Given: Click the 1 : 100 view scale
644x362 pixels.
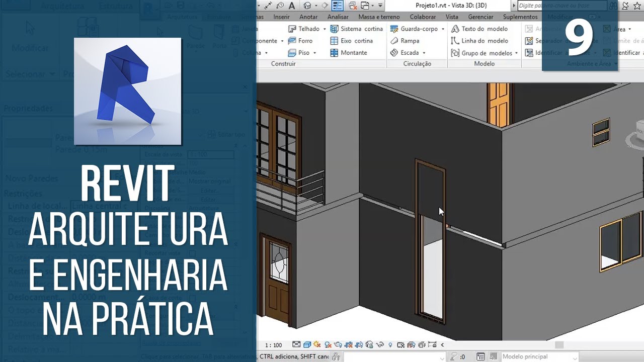Looking at the screenshot, I should click(x=273, y=345).
